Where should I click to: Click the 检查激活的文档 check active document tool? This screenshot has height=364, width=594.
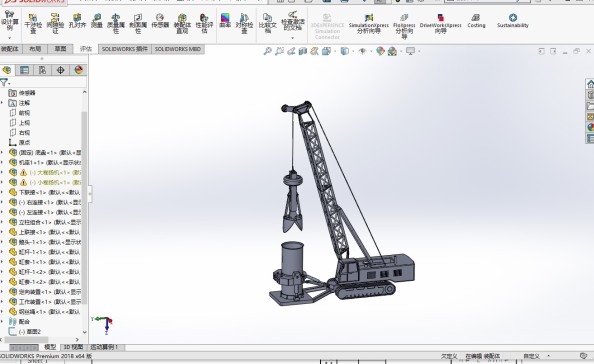click(292, 21)
